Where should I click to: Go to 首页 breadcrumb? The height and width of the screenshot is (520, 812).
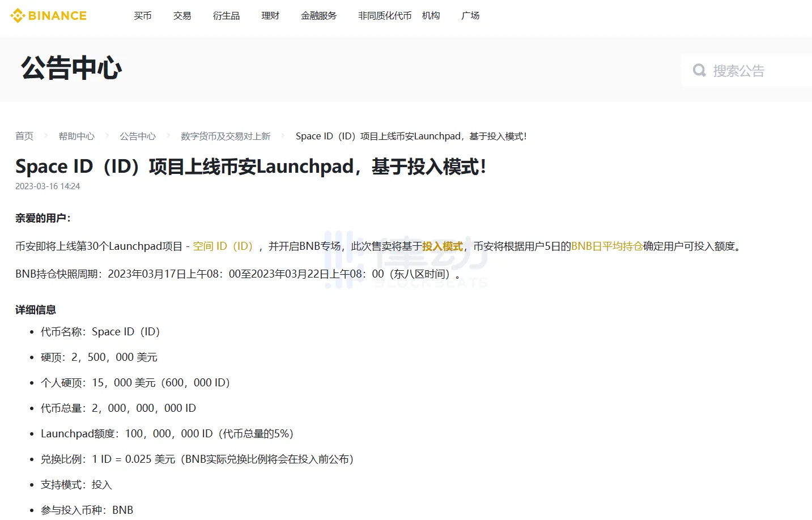[24, 136]
